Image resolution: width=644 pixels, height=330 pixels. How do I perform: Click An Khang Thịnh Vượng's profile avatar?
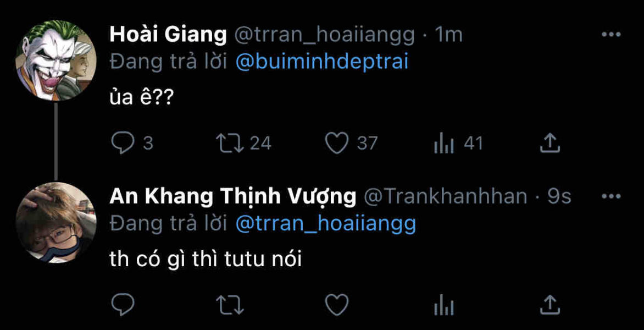55,222
